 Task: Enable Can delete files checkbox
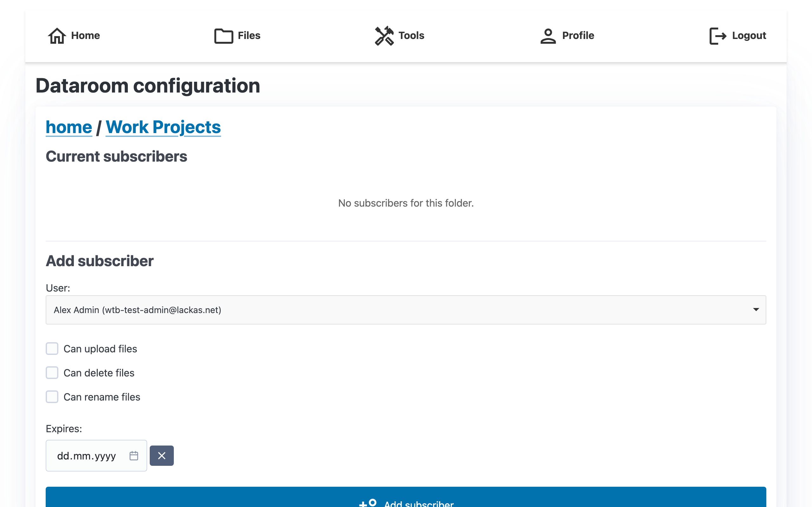(52, 373)
